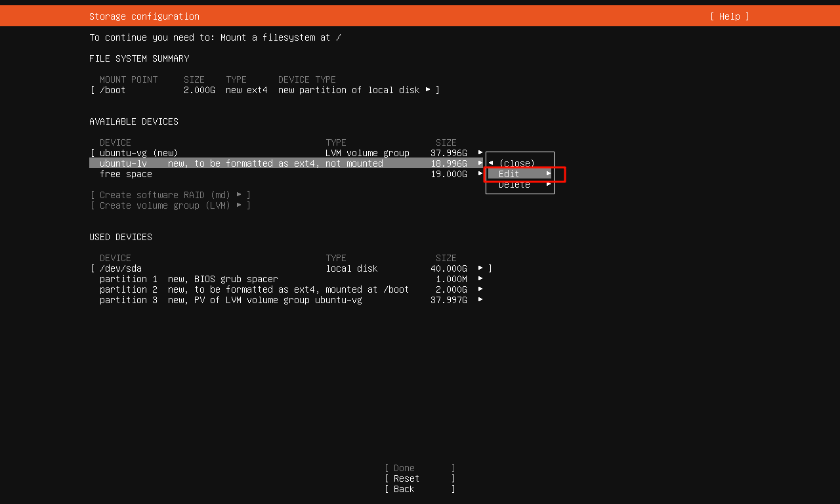Select the /dev/sda local disk row
The width and height of the screenshot is (840, 504).
tap(291, 268)
